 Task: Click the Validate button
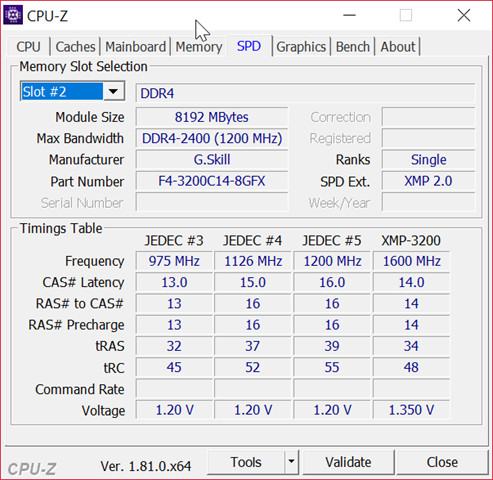tap(348, 462)
